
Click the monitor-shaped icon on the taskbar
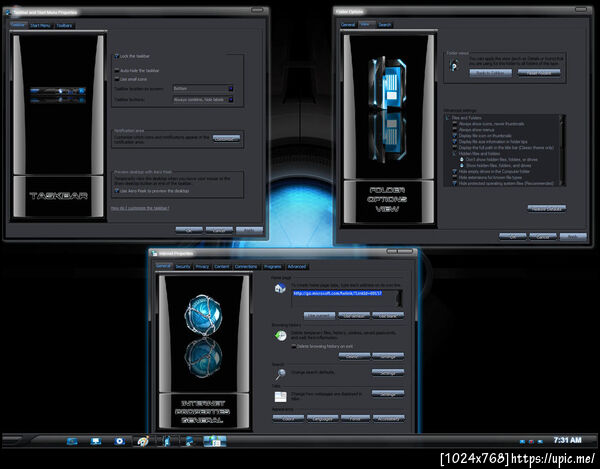(95, 441)
